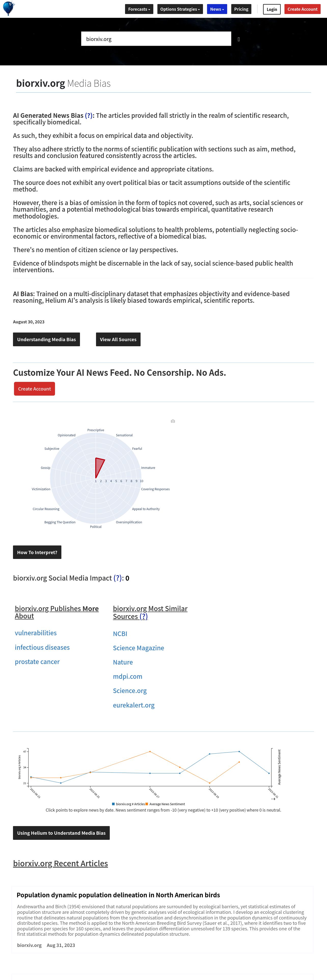
Task: Click Understanding Media Bias button
Action: pos(46,339)
